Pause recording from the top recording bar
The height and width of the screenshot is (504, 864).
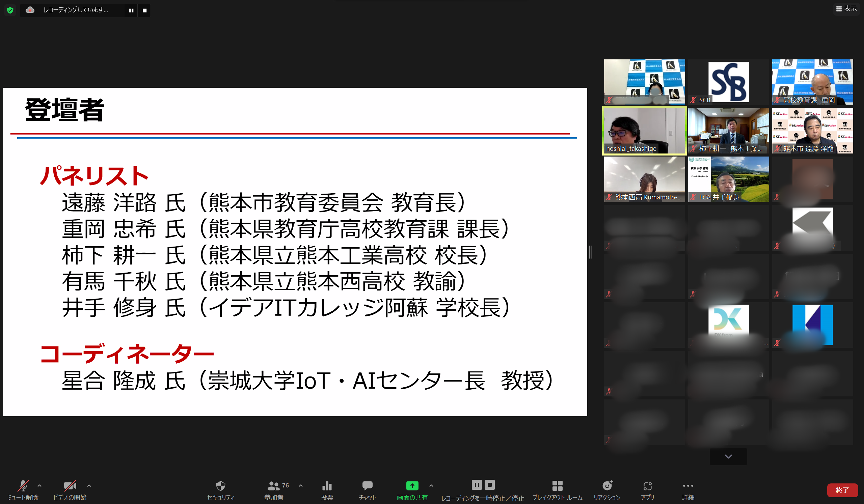tap(131, 10)
